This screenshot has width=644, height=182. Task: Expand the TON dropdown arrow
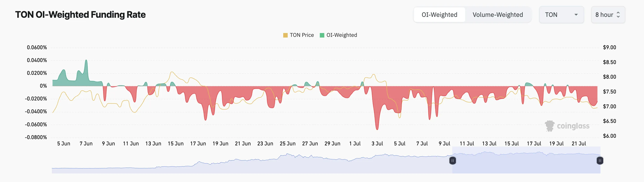(x=576, y=15)
